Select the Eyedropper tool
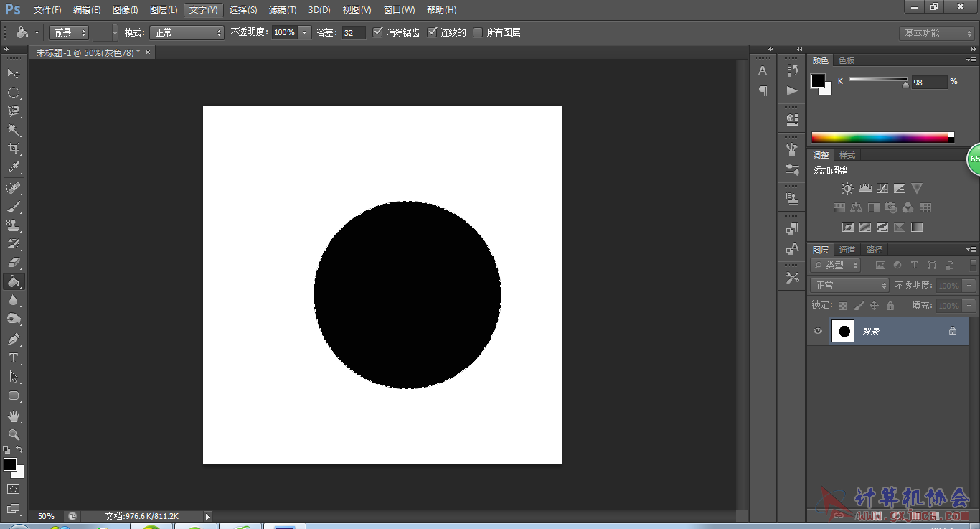The width and height of the screenshot is (980, 529). [x=14, y=168]
